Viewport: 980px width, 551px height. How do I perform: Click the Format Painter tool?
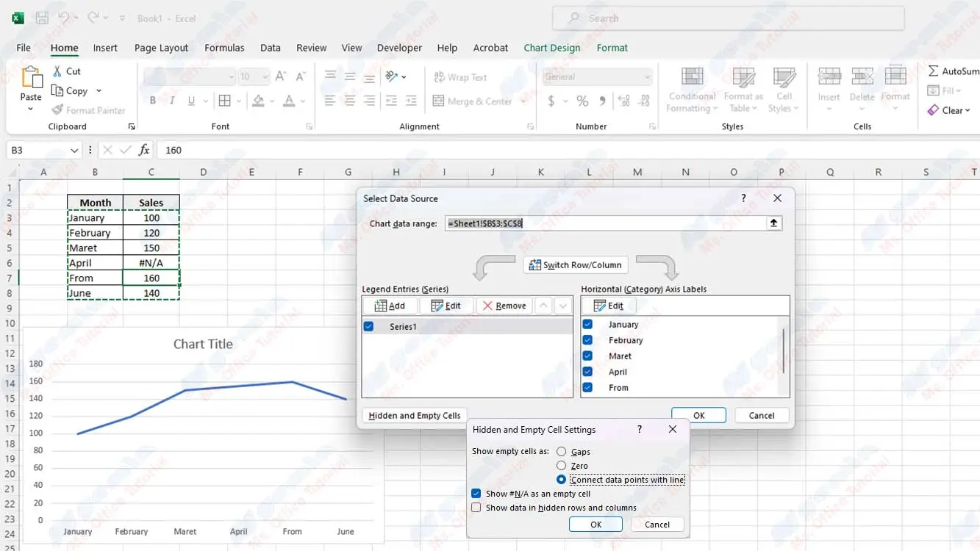[88, 110]
